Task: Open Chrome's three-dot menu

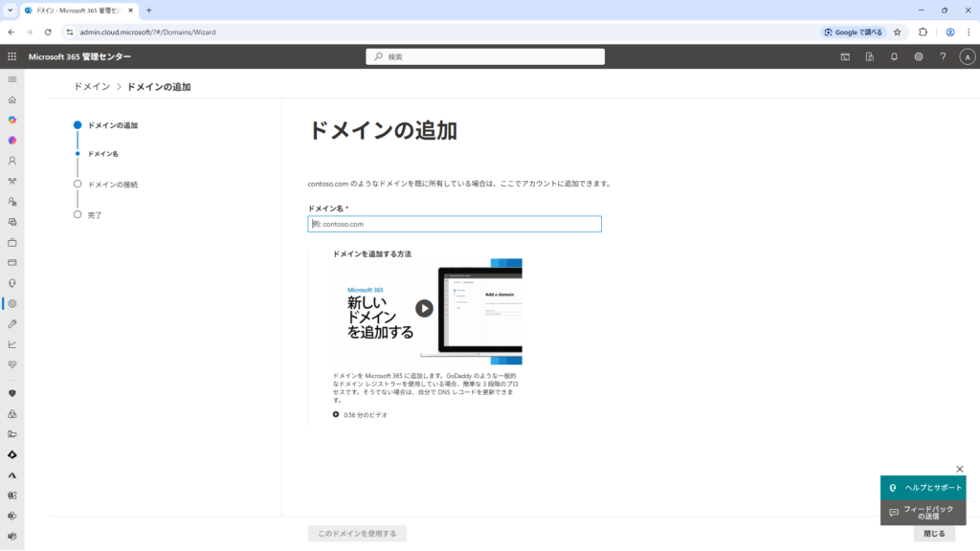Action: 969,32
